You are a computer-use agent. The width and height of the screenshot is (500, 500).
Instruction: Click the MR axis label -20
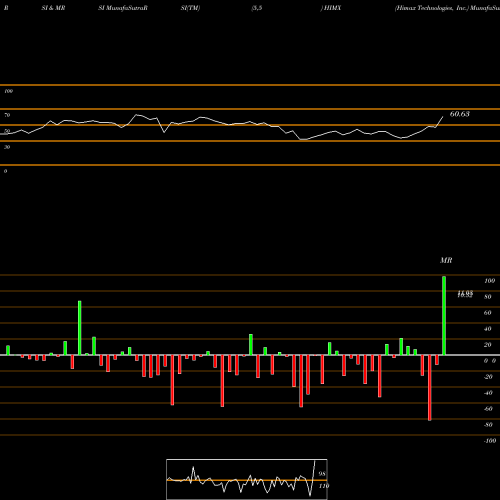[488, 377]
